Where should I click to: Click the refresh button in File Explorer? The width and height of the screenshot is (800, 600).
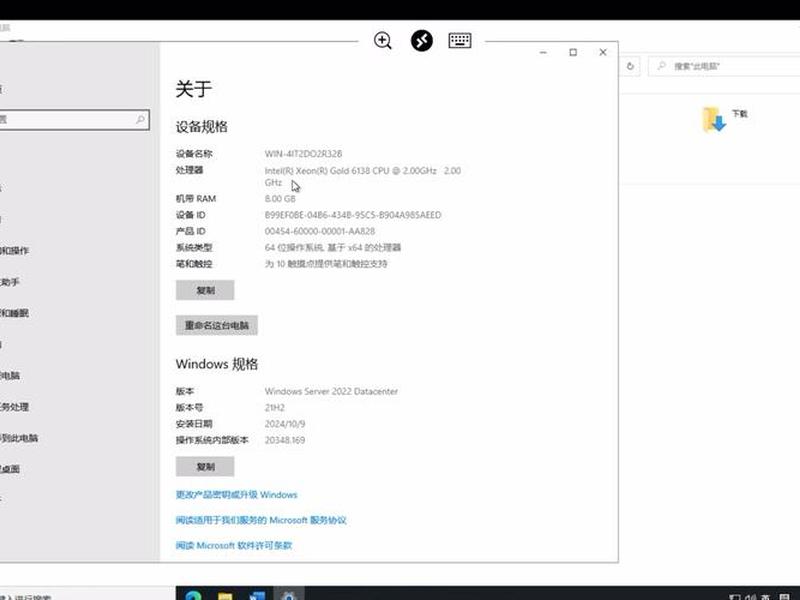tap(630, 66)
